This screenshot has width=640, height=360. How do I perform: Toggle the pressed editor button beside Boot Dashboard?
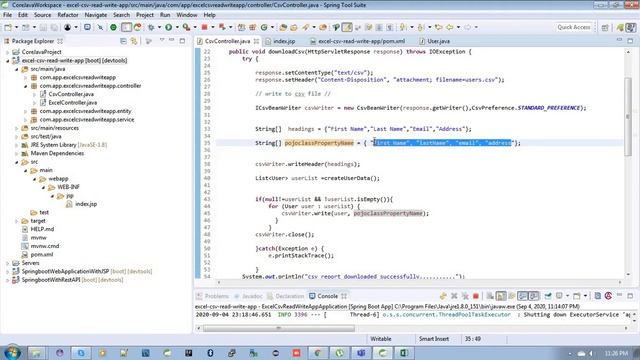click(x=127, y=27)
